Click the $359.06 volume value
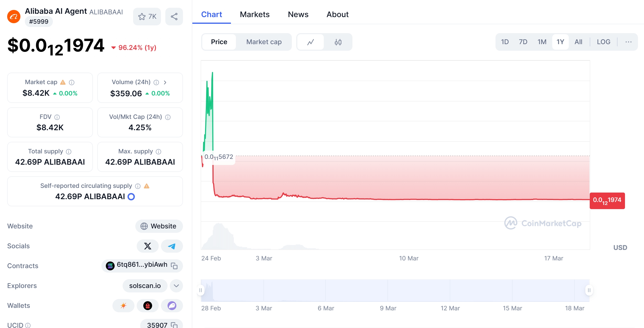The height and width of the screenshot is (328, 644). click(126, 94)
